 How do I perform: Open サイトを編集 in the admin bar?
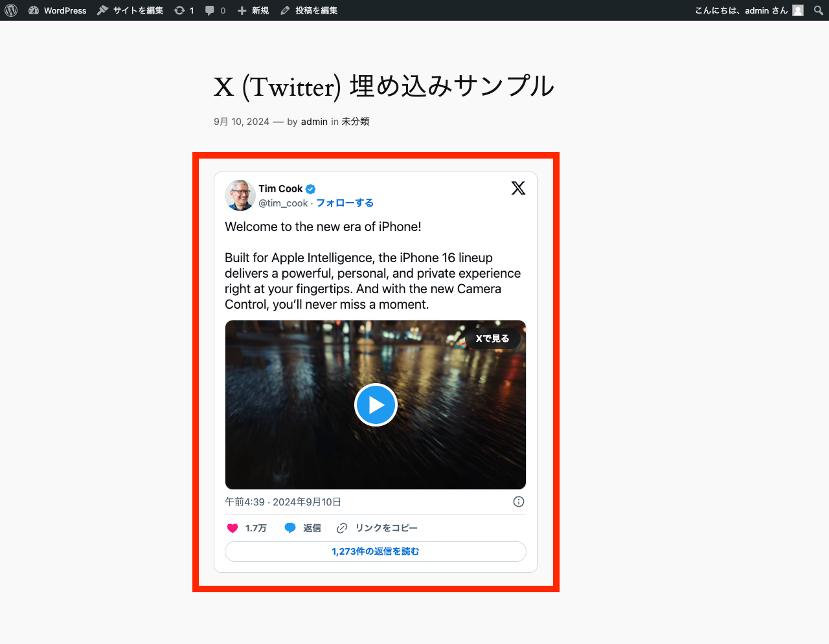tap(130, 10)
